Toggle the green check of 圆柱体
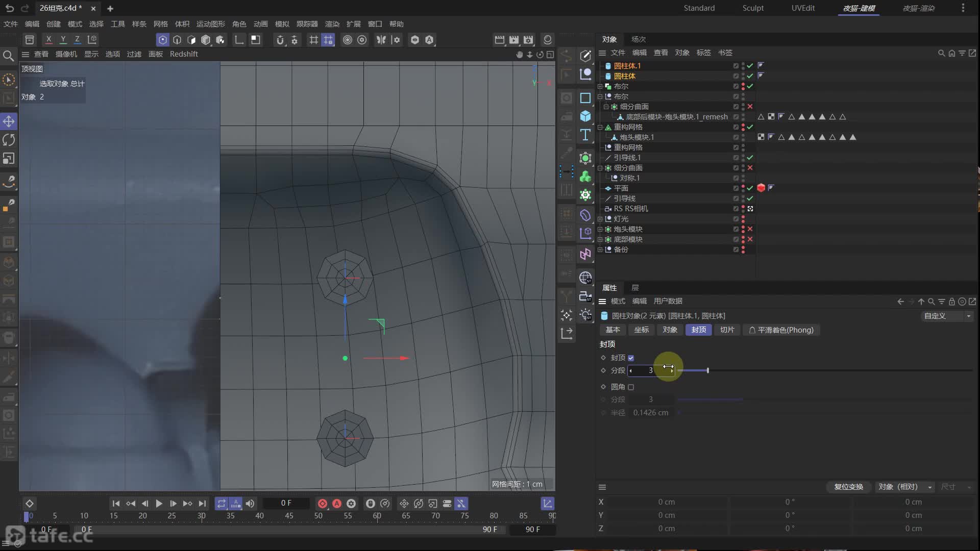980x551 pixels. tap(750, 76)
